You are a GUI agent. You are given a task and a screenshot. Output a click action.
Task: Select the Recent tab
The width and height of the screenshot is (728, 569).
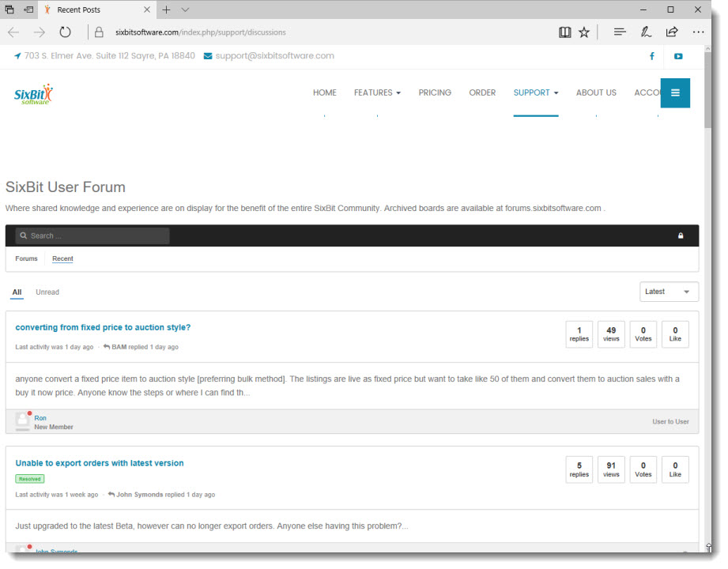62,258
